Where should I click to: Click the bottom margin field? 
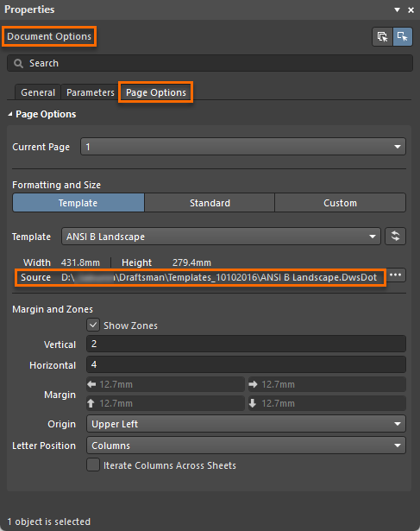coord(327,403)
